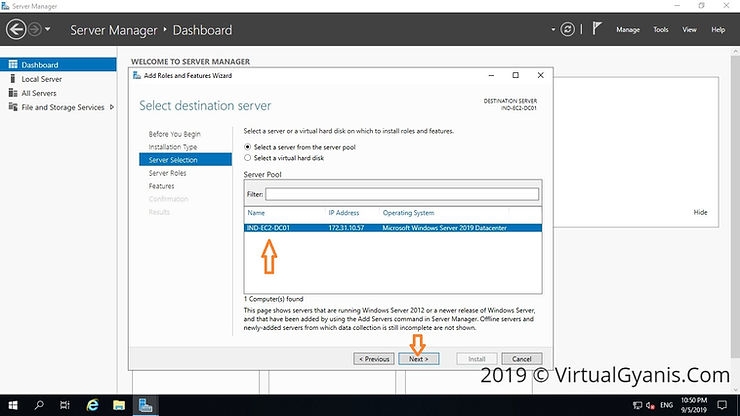Image resolution: width=740 pixels, height=416 pixels.
Task: Click the taskbar Search icon
Action: [x=40, y=405]
